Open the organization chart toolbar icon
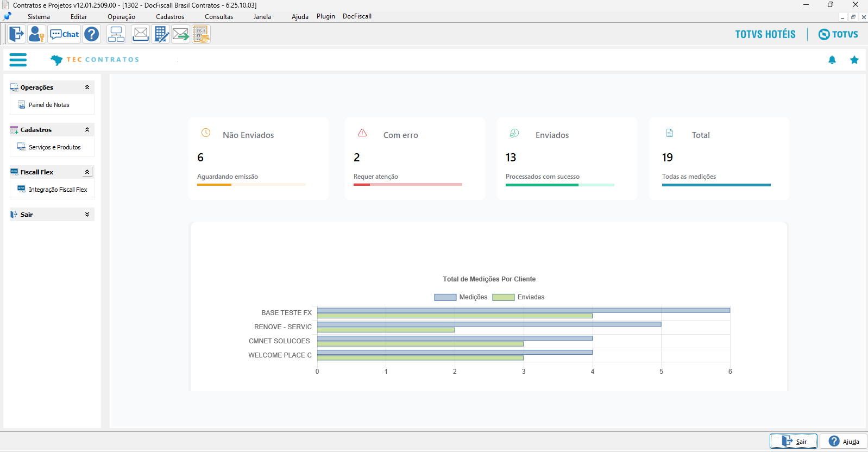The width and height of the screenshot is (868, 452). [116, 34]
